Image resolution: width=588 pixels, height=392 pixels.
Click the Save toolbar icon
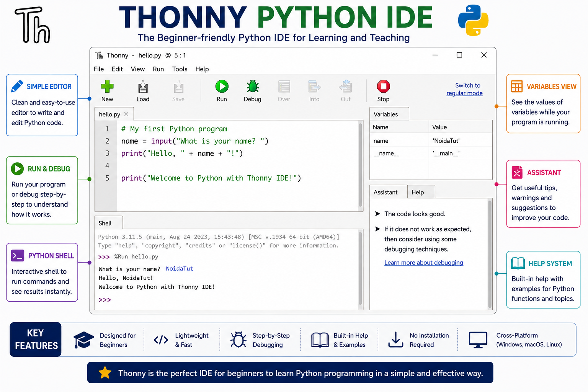tap(178, 87)
